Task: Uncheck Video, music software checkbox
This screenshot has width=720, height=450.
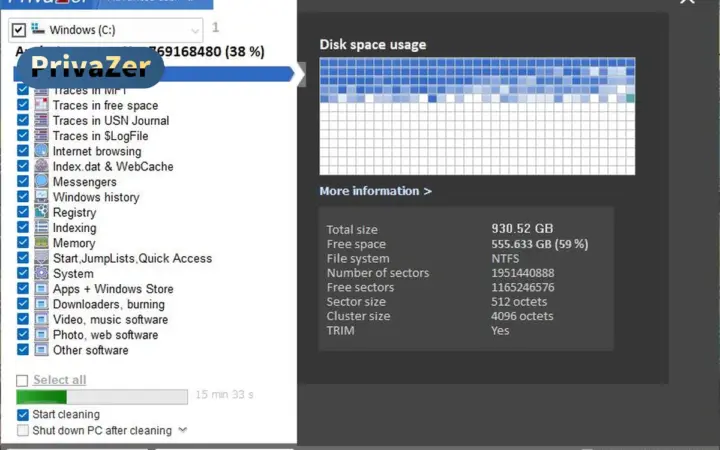Action: pos(22,319)
